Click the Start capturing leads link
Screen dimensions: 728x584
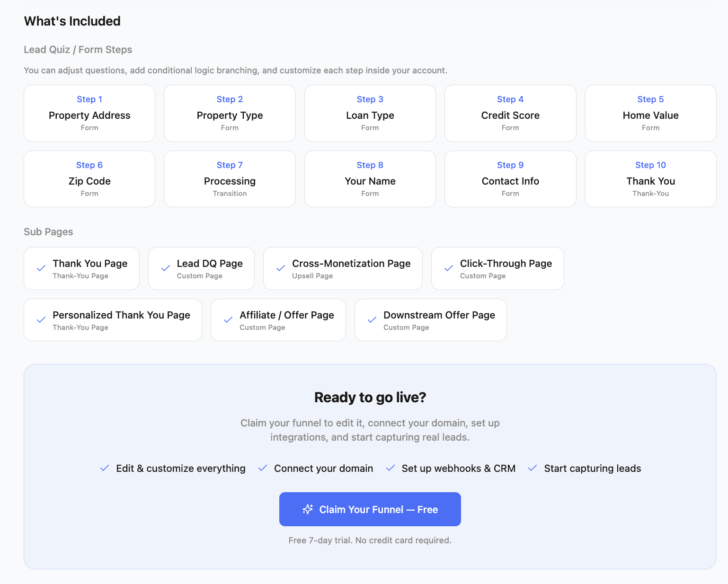coord(592,468)
